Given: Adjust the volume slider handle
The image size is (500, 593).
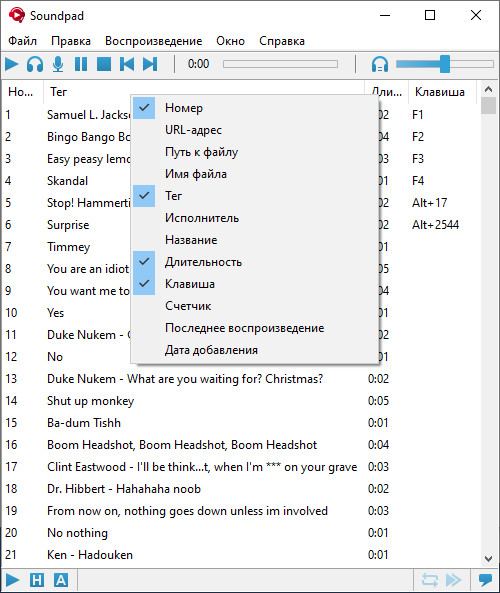Looking at the screenshot, I should point(445,64).
